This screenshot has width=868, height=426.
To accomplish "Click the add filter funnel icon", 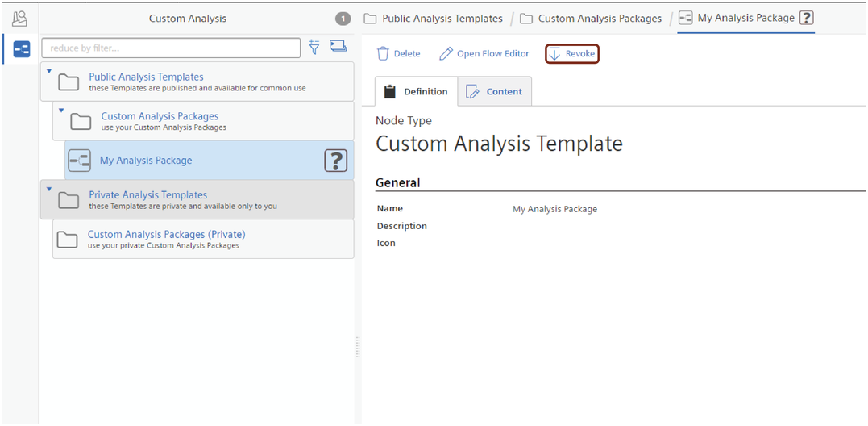I will [314, 47].
